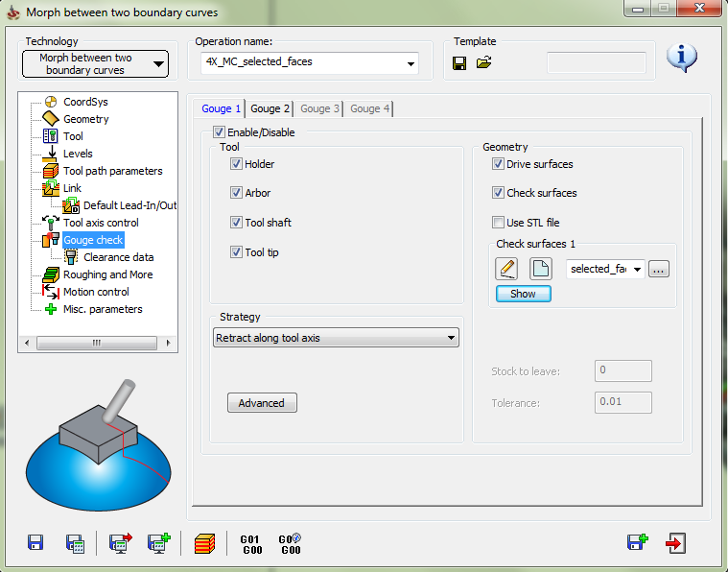Click the gouge check preview illustration

pos(98,444)
